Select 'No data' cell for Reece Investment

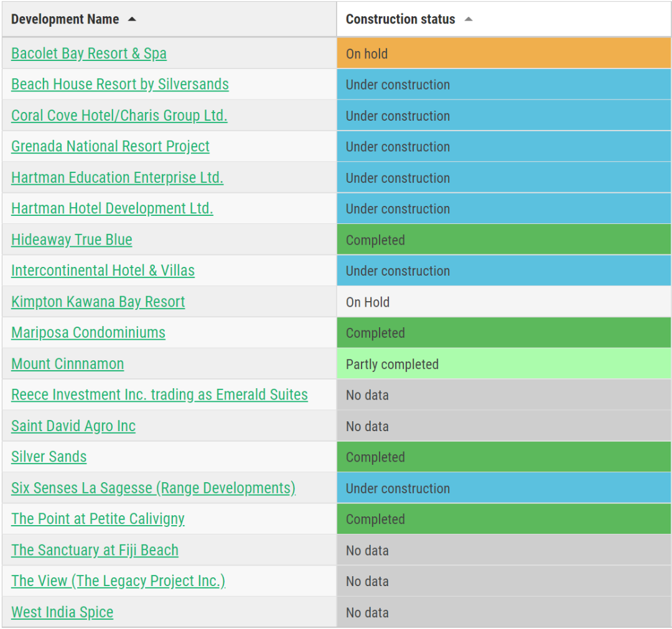click(x=504, y=395)
